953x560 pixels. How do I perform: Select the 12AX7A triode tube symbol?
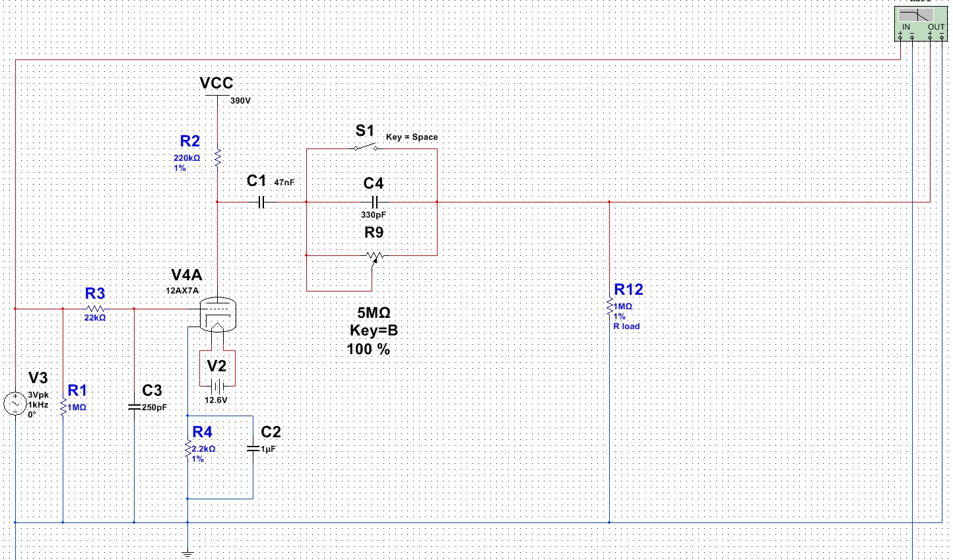point(218,313)
